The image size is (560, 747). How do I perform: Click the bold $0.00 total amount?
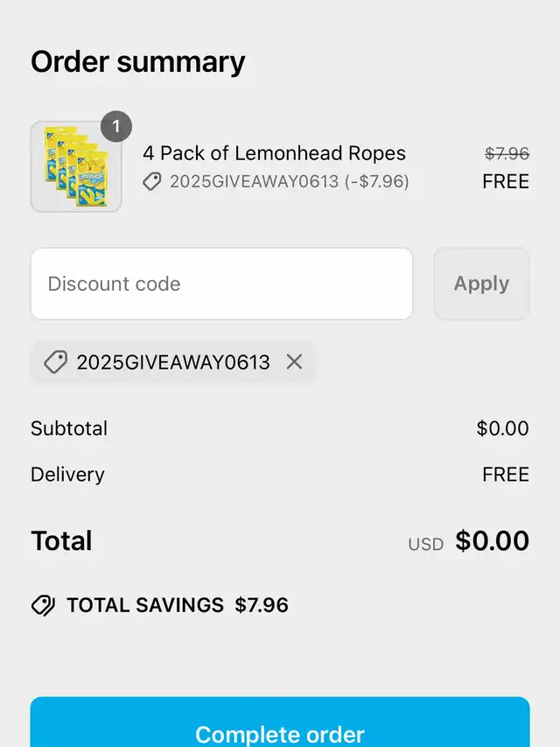click(x=492, y=540)
